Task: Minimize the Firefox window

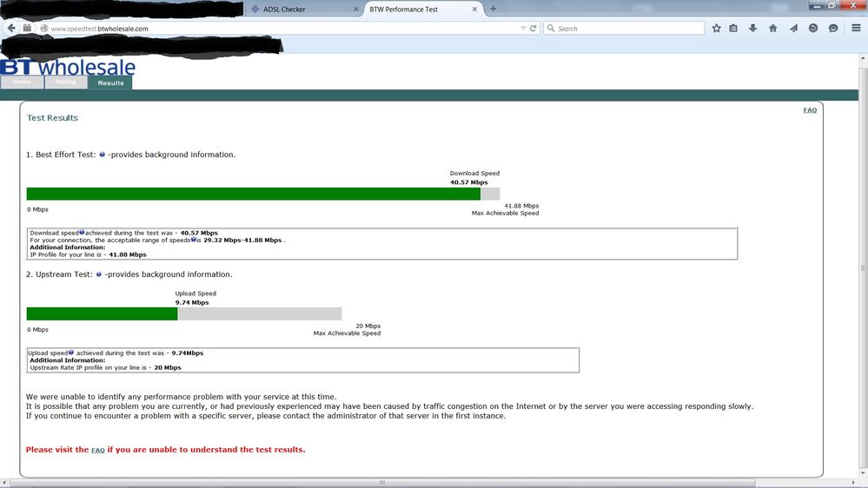Action: tap(817, 5)
